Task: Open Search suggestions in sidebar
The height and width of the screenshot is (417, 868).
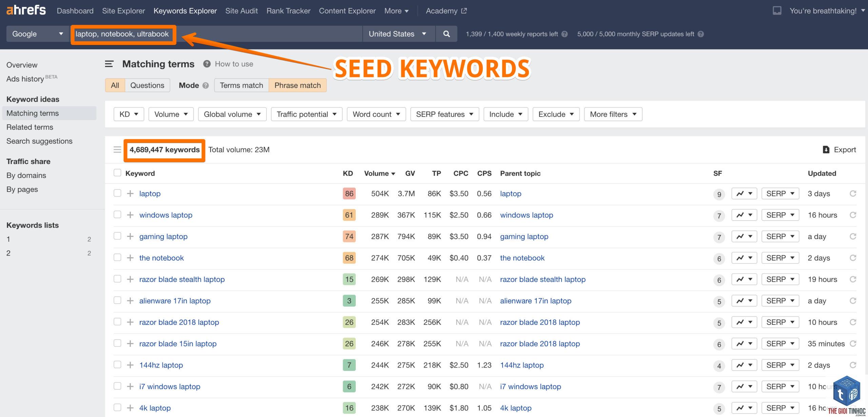Action: [x=39, y=141]
